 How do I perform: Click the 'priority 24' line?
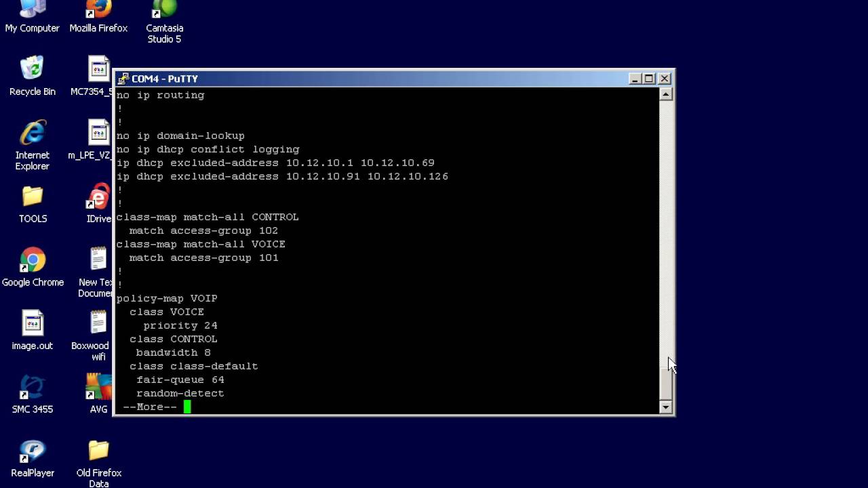click(x=180, y=325)
